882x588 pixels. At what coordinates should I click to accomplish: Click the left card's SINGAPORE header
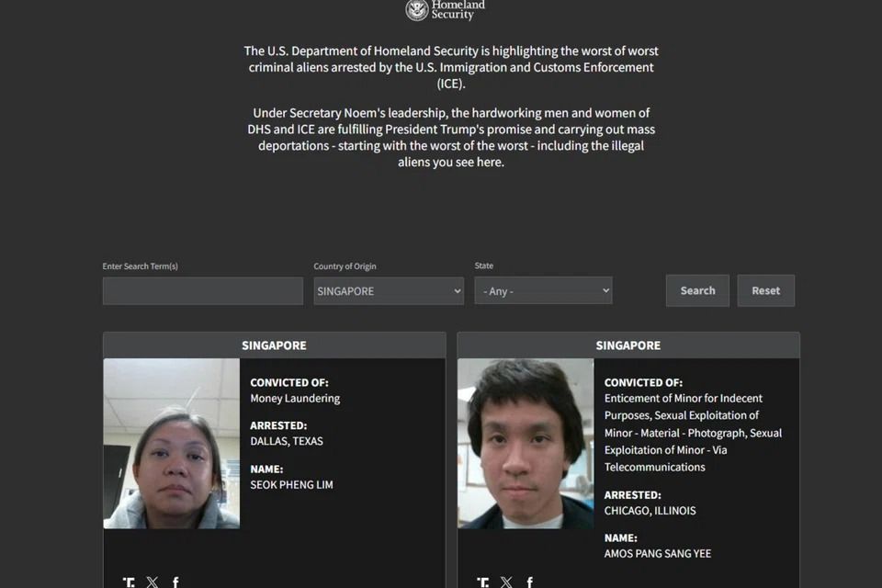tap(273, 345)
